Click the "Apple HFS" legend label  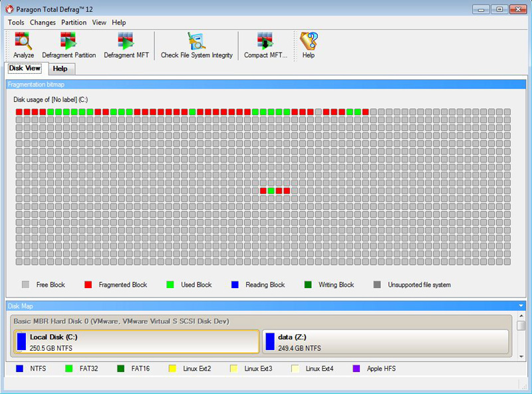(381, 369)
